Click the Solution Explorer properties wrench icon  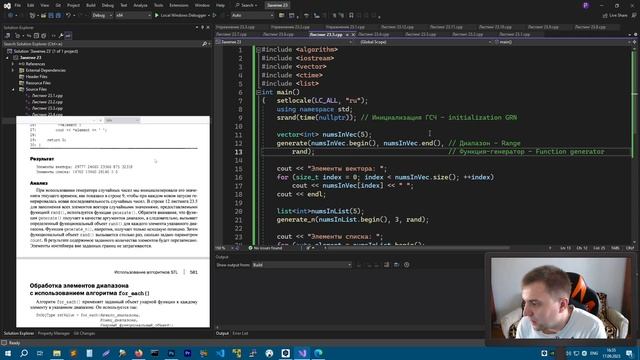coord(61,36)
